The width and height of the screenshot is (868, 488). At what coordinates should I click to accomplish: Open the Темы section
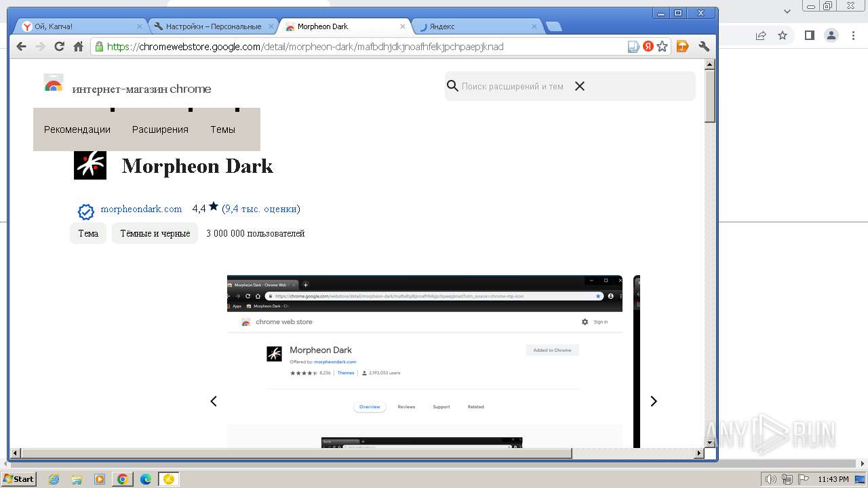pyautogui.click(x=222, y=129)
